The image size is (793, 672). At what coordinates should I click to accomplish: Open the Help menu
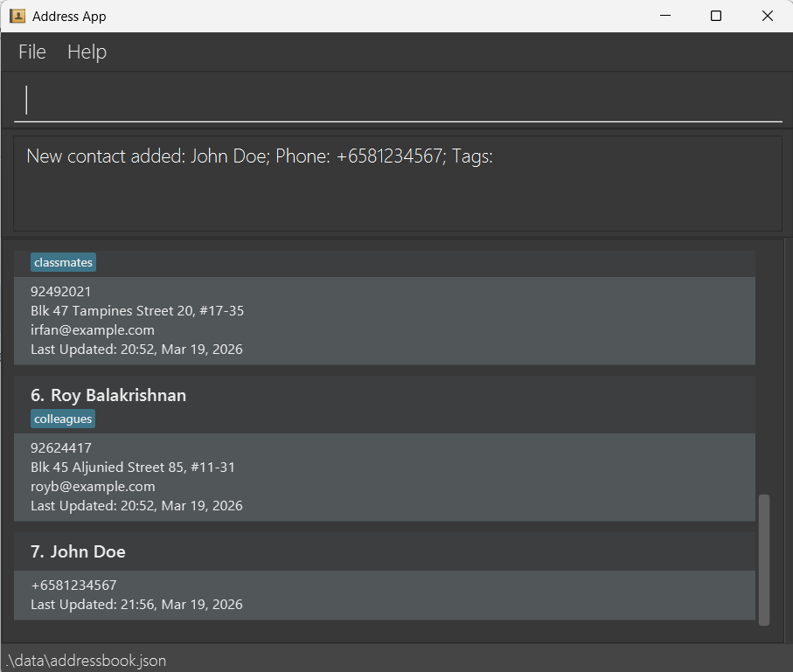coord(87,52)
